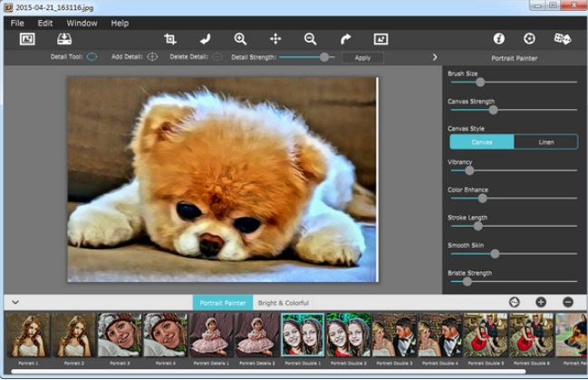588x380 pixels.
Task: Click the redo arrow icon
Action: click(345, 39)
